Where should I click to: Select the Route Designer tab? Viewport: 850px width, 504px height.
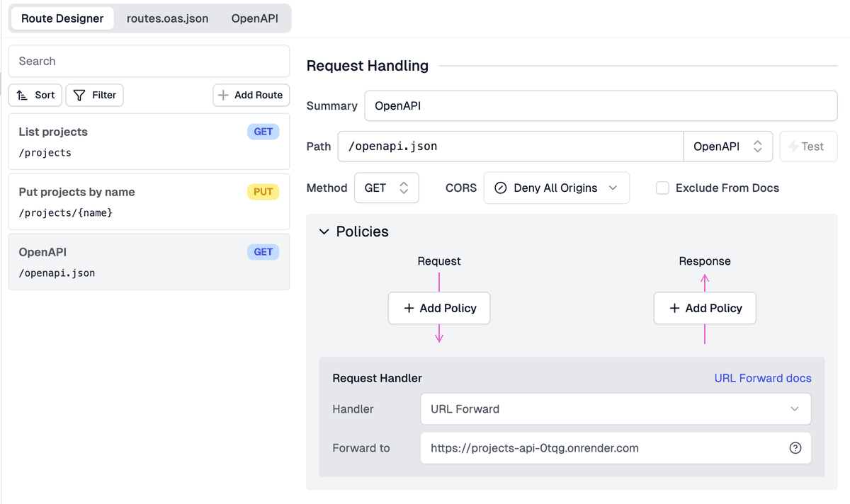[x=62, y=18]
